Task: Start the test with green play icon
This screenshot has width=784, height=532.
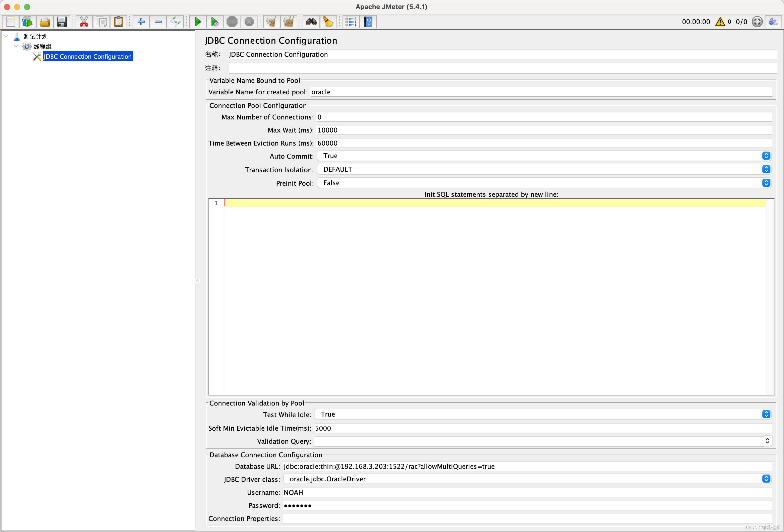Action: point(198,22)
